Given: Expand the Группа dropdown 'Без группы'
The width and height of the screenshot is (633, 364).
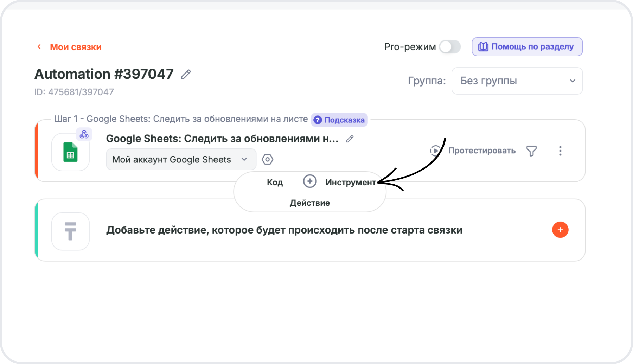Looking at the screenshot, I should (517, 81).
